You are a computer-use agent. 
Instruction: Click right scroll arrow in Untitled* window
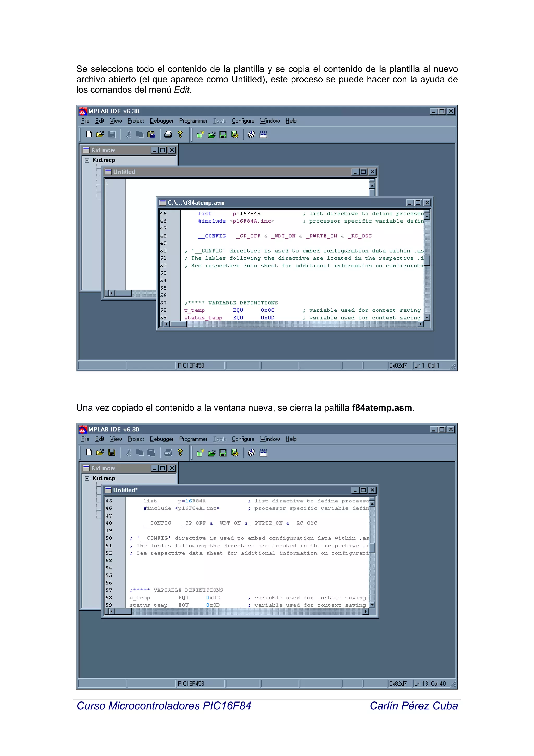[x=366, y=611]
